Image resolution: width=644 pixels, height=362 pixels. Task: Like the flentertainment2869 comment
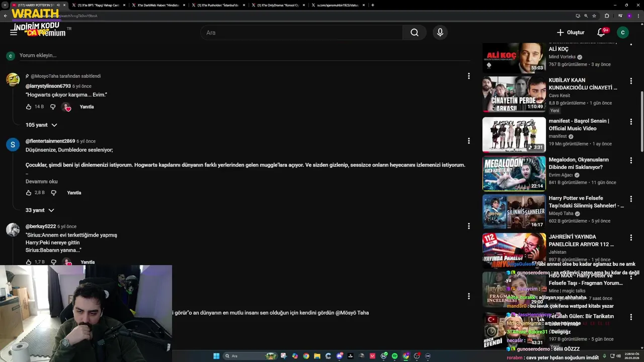(x=29, y=193)
